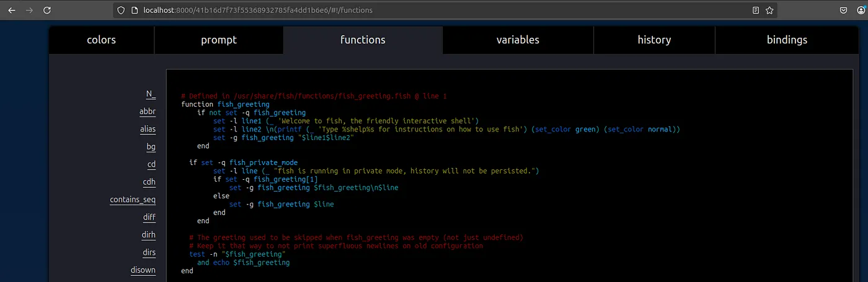Select the diff function
Image resolution: width=868 pixels, height=282 pixels.
click(x=149, y=217)
